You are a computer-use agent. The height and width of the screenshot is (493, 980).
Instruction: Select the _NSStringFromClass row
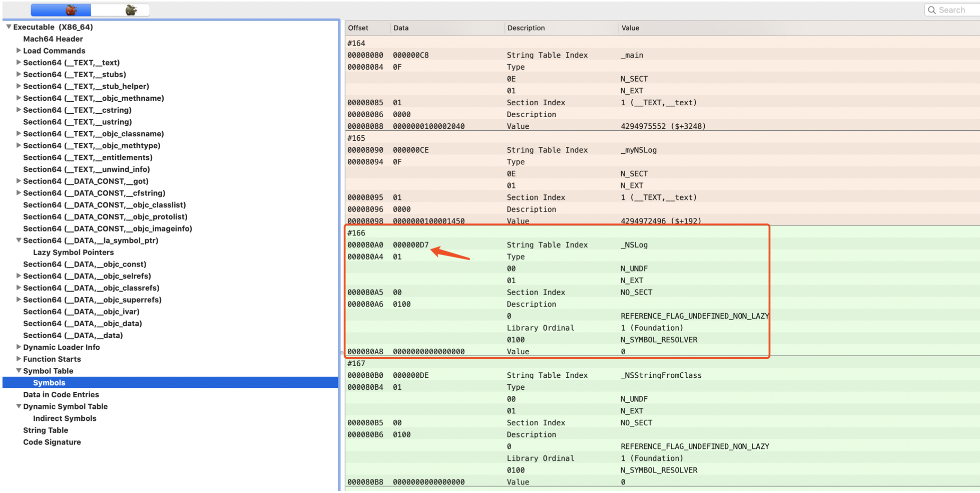[662, 375]
